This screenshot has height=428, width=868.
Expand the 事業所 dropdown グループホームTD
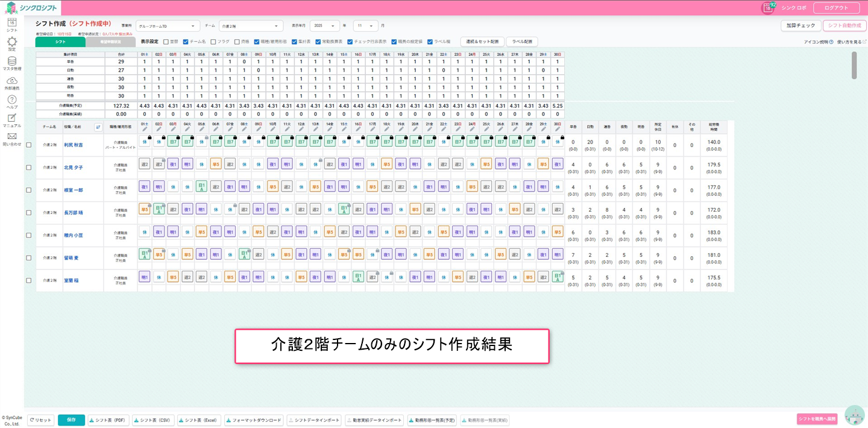point(168,26)
